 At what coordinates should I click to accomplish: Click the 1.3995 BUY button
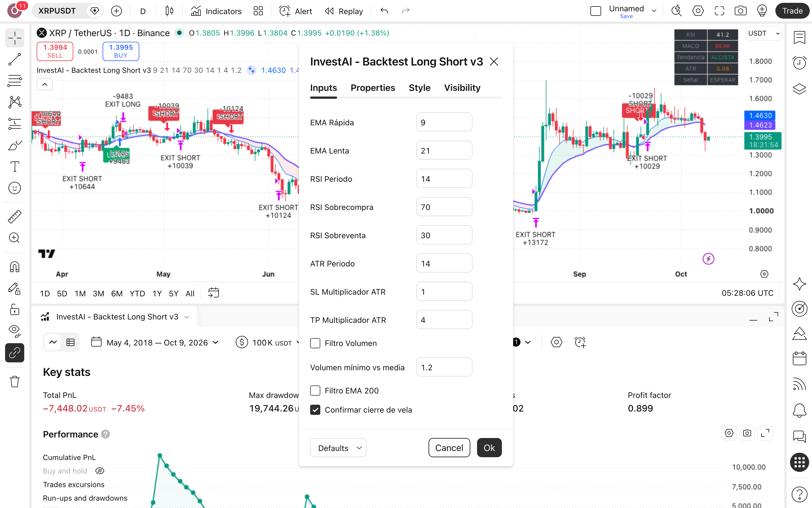[x=121, y=51]
